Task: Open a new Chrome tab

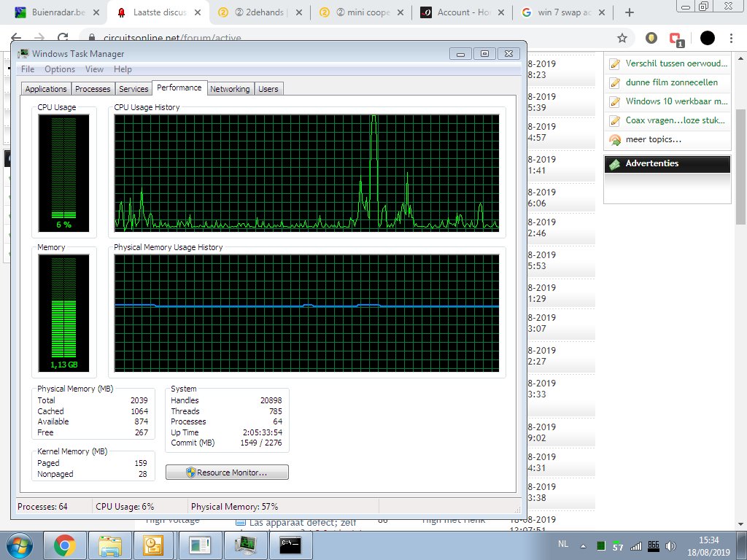Action: click(630, 13)
